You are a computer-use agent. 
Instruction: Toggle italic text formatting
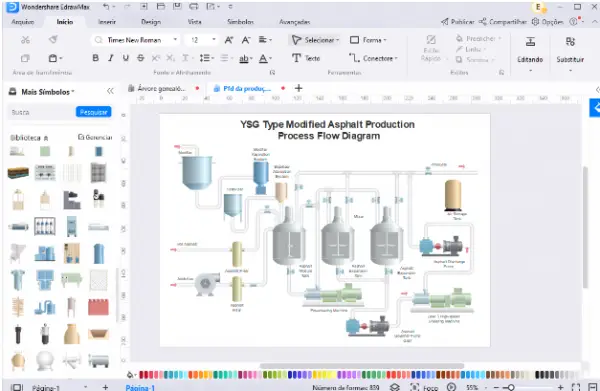pyautogui.click(x=111, y=58)
